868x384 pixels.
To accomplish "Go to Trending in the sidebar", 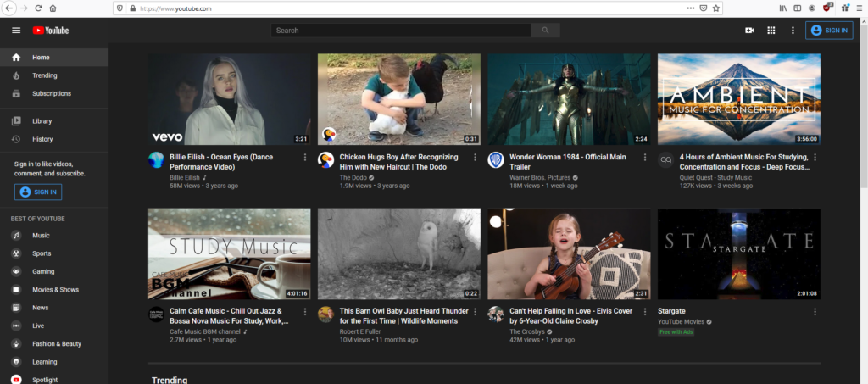I will 54,75.
